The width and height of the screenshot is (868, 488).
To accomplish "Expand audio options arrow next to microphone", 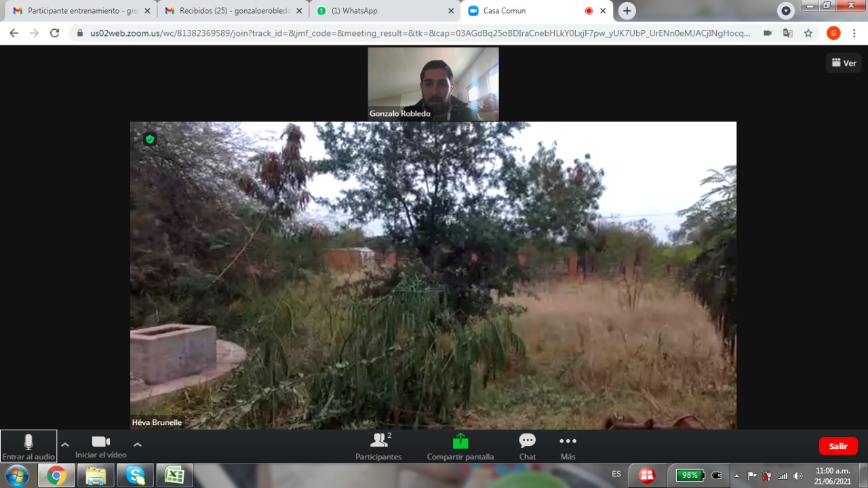I will [x=65, y=445].
